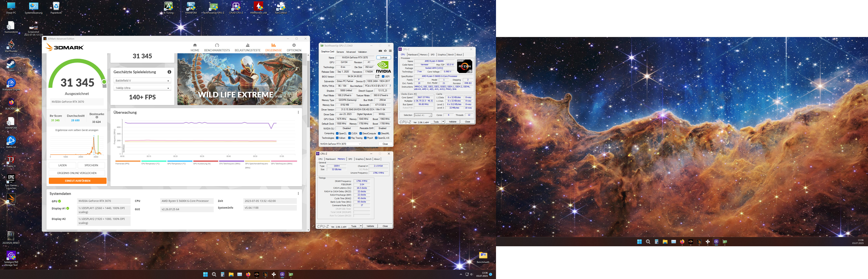Click Validate in CPU-Z Memory window
Image resolution: width=868 pixels, height=279 pixels.
tap(370, 226)
